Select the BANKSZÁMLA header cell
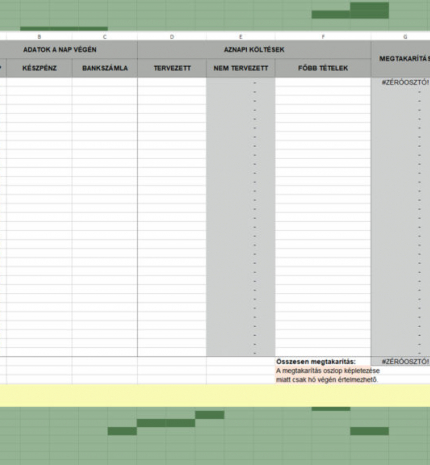The height and width of the screenshot is (465, 430). point(105,68)
